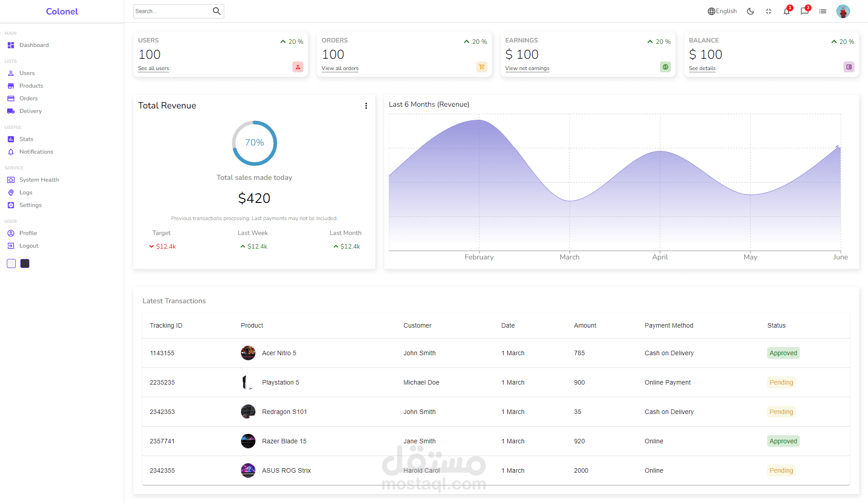Open the notifications bell icon
The image size is (868, 503).
point(787,11)
